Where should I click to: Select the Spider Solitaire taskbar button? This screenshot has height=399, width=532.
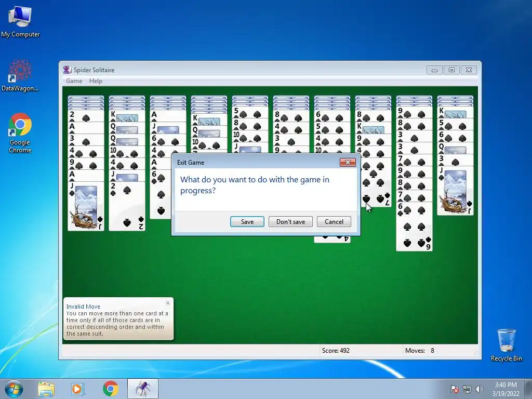pyautogui.click(x=143, y=389)
